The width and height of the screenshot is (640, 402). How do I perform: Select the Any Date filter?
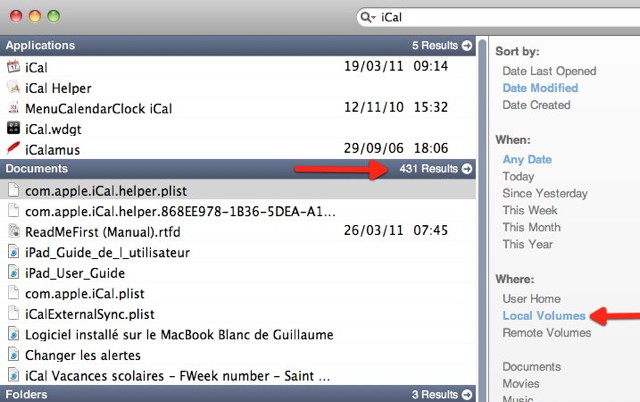(527, 159)
